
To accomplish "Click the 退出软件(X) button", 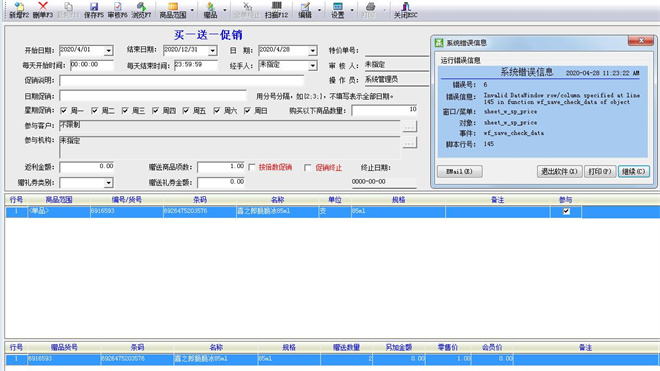I will (559, 171).
